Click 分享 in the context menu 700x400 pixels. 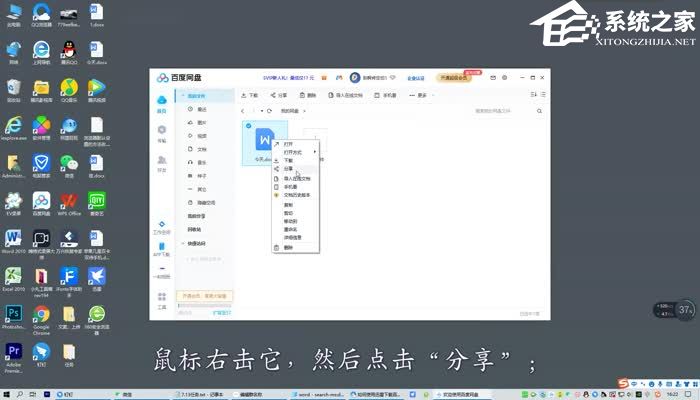tap(288, 169)
